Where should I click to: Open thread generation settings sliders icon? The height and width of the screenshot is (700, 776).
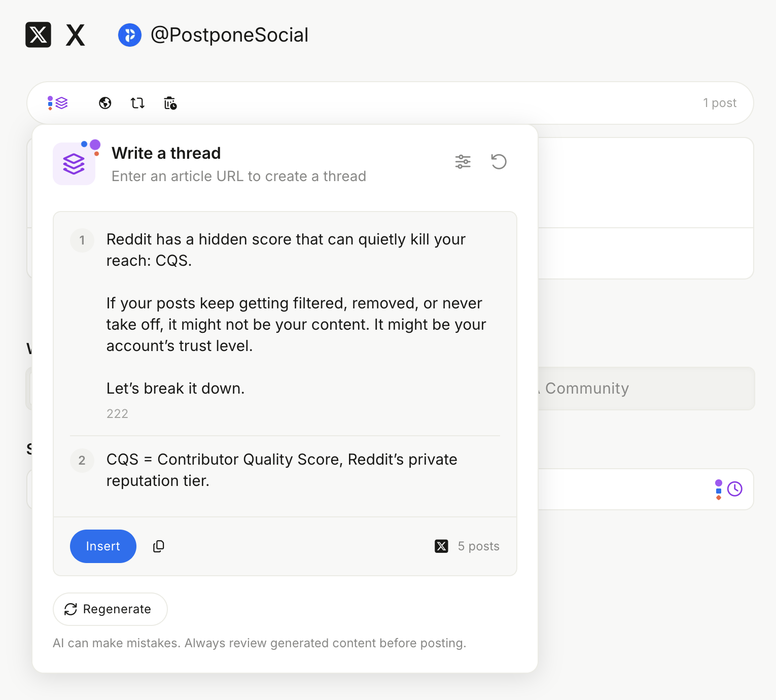pyautogui.click(x=463, y=162)
